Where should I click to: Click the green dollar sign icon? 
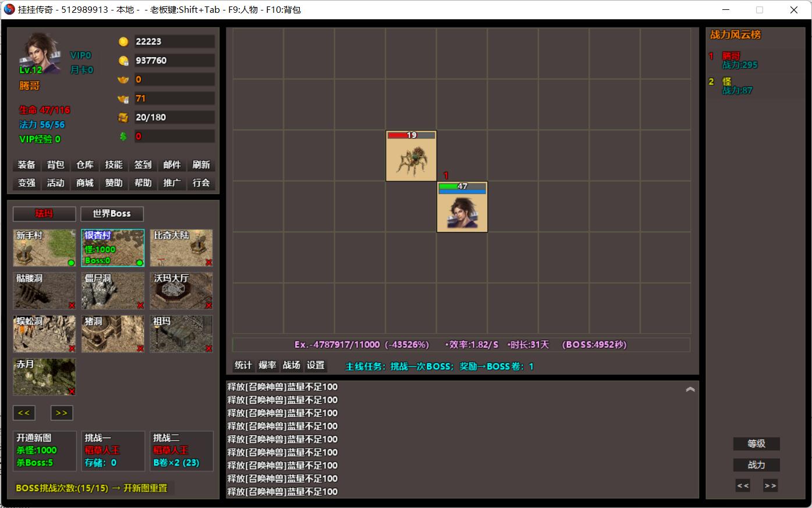tap(123, 136)
